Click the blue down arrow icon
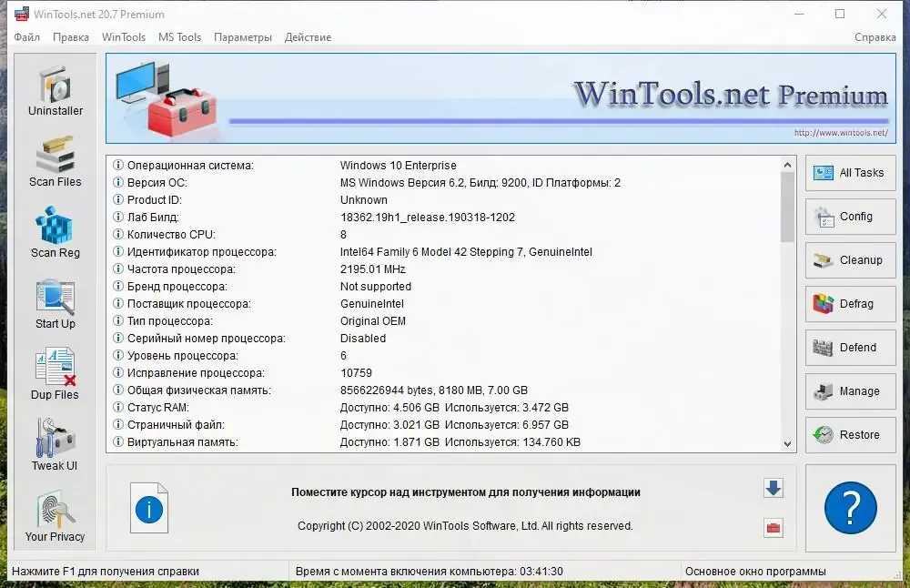This screenshot has width=910, height=588. pyautogui.click(x=773, y=488)
